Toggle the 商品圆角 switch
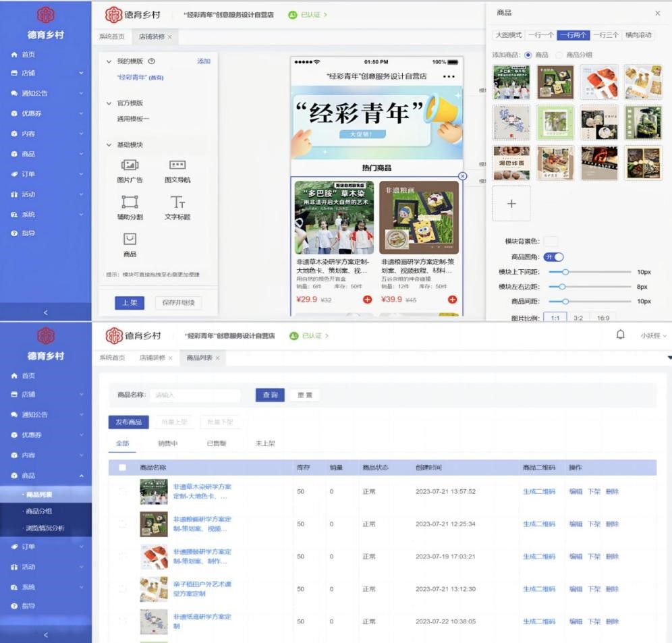The width and height of the screenshot is (672, 643). click(554, 257)
